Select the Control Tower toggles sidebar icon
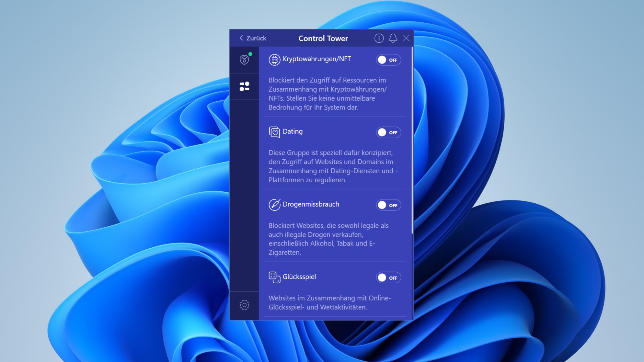The height and width of the screenshot is (362, 644). pos(244,86)
